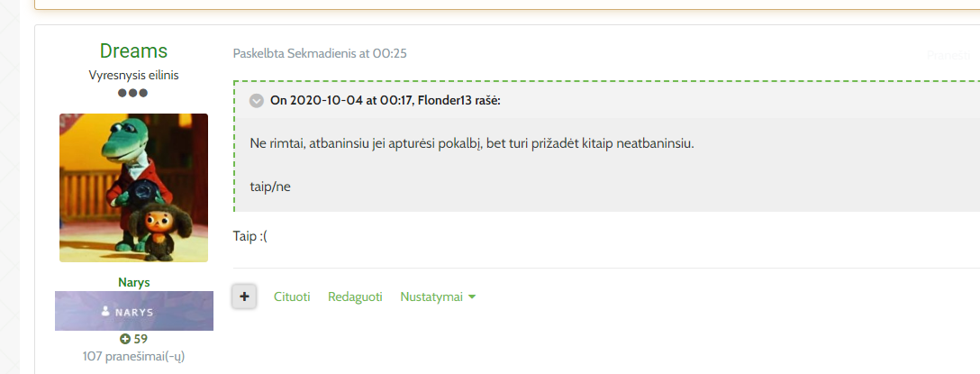Image resolution: width=980 pixels, height=374 pixels.
Task: Click the three rank dots under Vyresnysis eilinis
Action: click(x=133, y=93)
